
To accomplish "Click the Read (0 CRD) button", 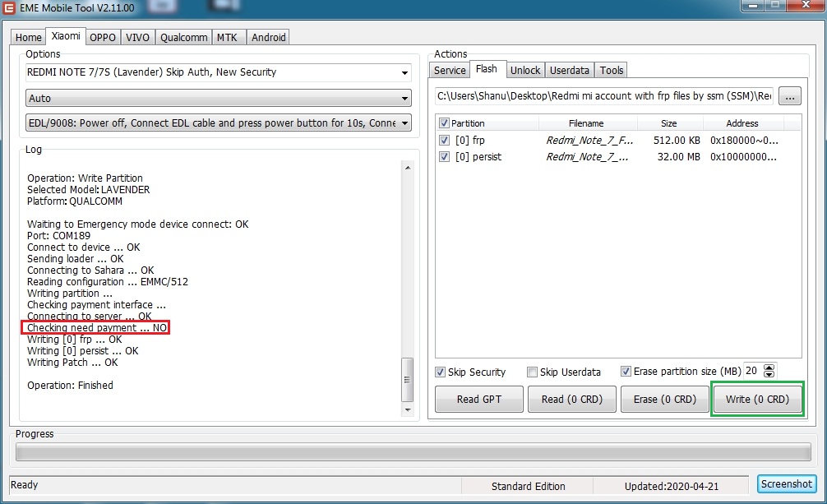I will coord(572,400).
